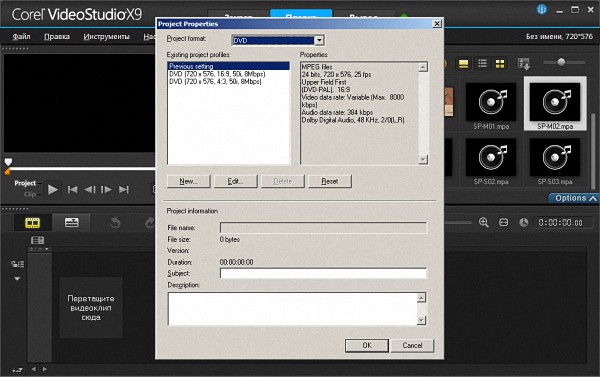Viewport: 600px width, 377px height.
Task: Fit project in timeline window
Action: click(x=504, y=222)
